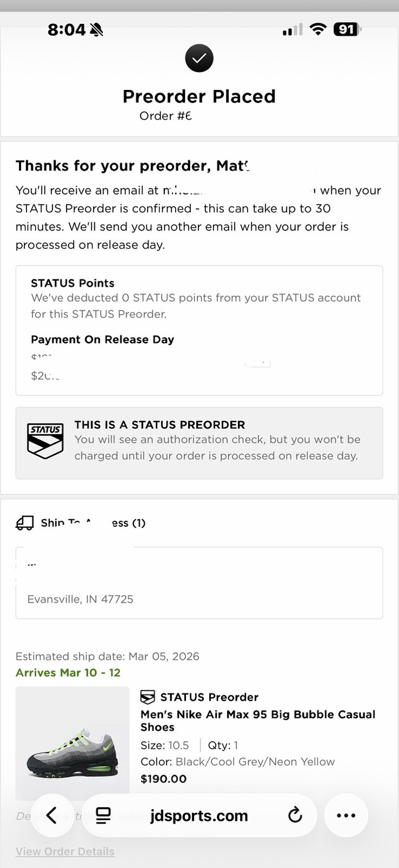
Task: Tap the Preorder Placed heading
Action: click(199, 96)
